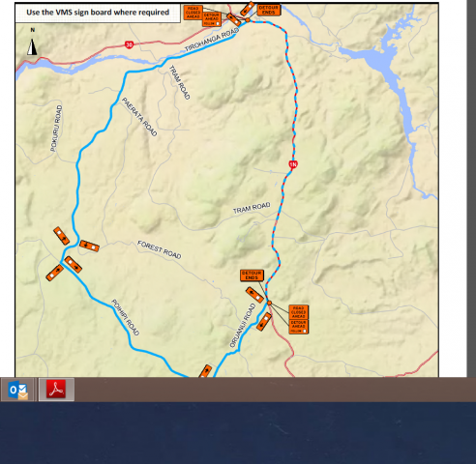Viewport: 476px width, 464px height.
Task: Click the Poihipi Road label
Action: click(125, 317)
